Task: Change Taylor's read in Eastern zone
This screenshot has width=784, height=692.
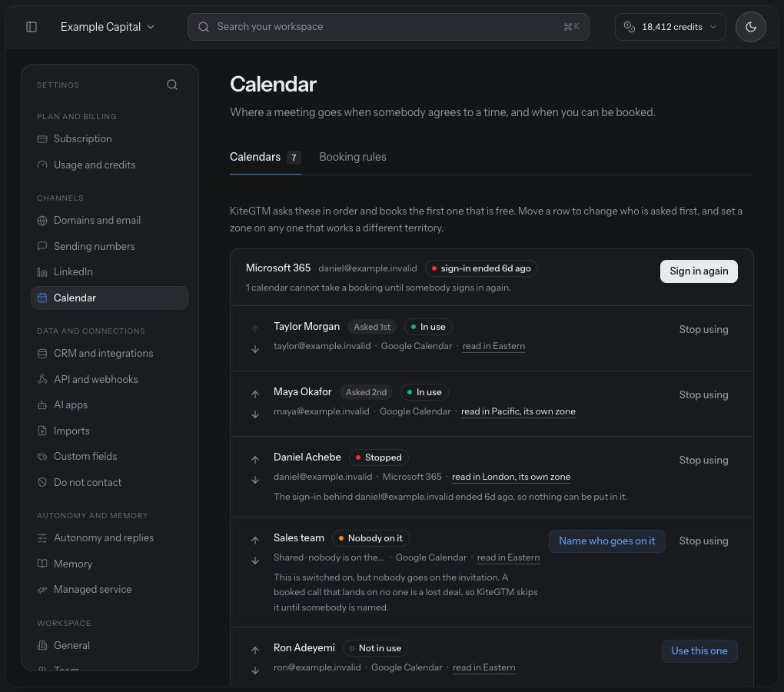Action: point(493,346)
